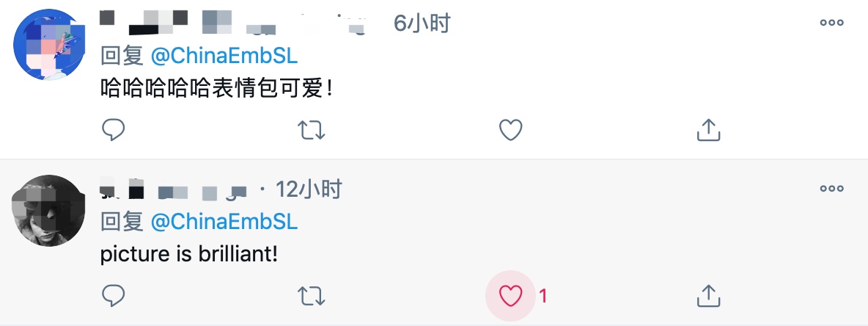Share the 'picture is brilliant!' tweet
Image resolution: width=868 pixels, height=326 pixels.
pyautogui.click(x=707, y=296)
